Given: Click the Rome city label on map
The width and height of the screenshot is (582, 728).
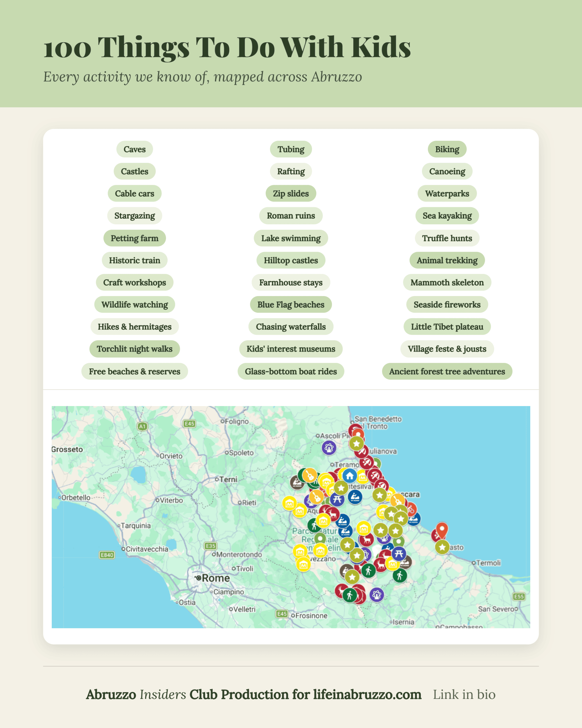Looking at the screenshot, I should 216,578.
